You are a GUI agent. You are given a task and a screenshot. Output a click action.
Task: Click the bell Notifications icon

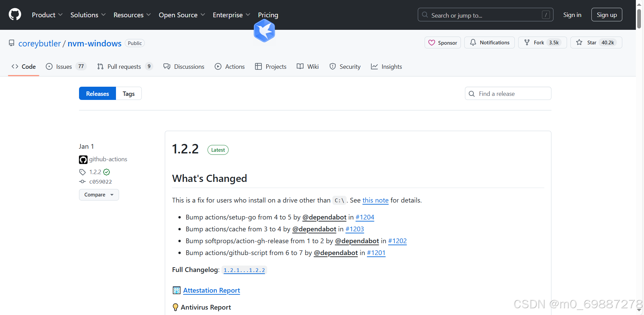(473, 42)
